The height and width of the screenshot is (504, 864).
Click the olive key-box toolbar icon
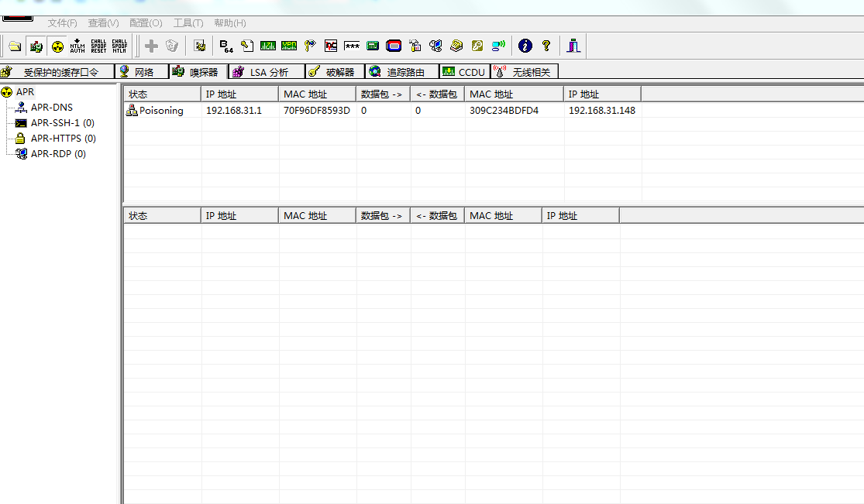point(477,46)
